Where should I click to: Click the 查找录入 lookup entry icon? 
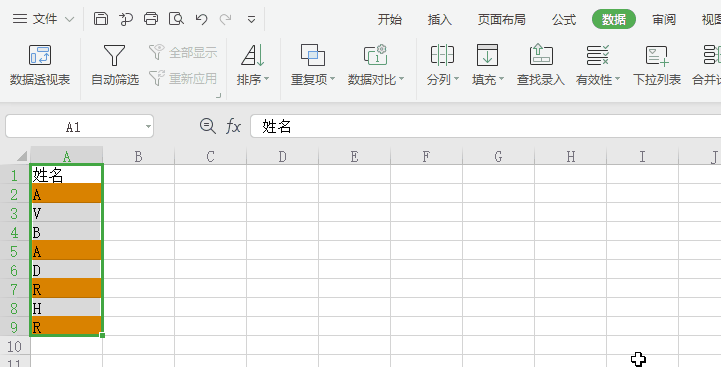click(x=541, y=55)
